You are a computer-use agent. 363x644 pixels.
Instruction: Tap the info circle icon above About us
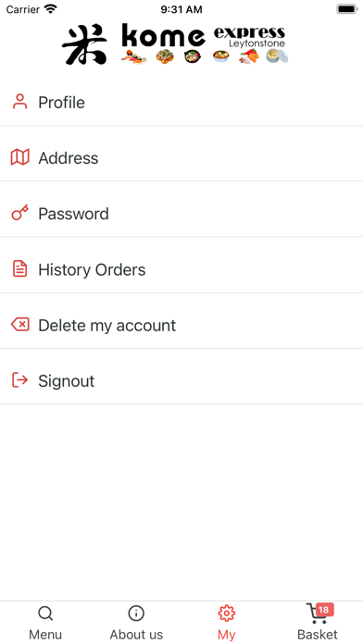click(x=136, y=613)
